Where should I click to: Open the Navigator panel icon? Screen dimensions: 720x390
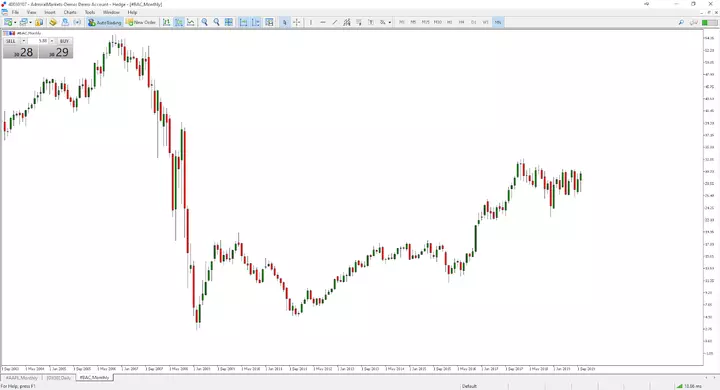pos(65,22)
